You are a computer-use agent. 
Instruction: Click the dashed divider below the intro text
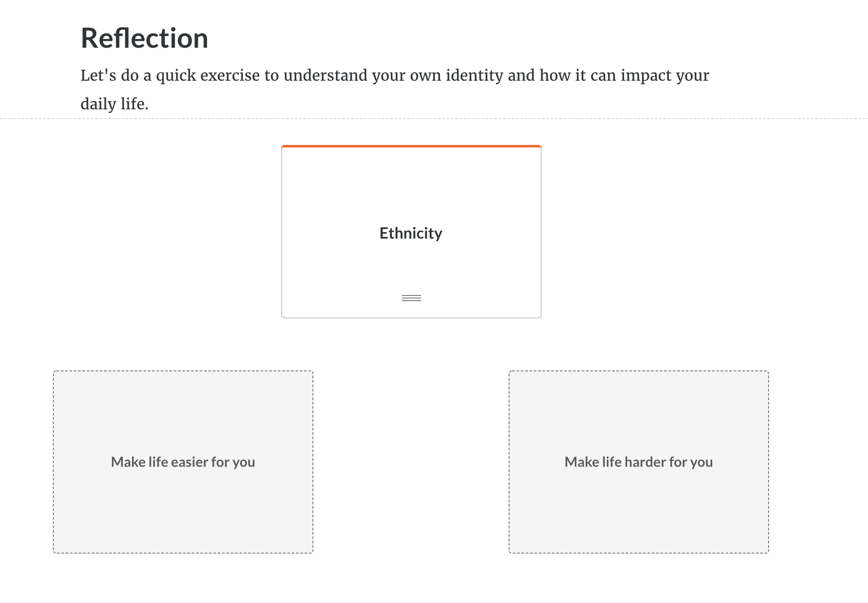click(434, 118)
